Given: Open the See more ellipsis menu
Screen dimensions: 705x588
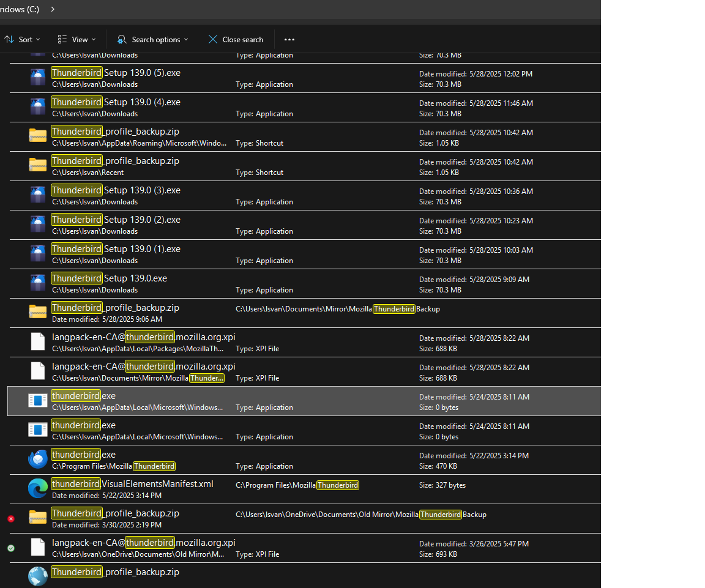Looking at the screenshot, I should coord(289,40).
